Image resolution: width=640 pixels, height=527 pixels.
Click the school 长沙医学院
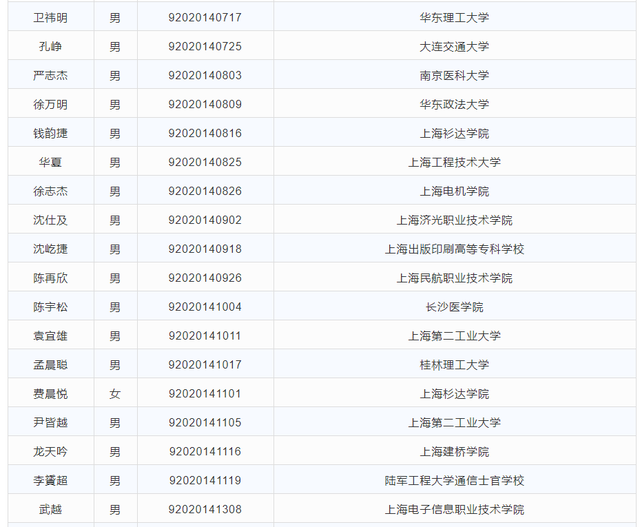coord(454,307)
